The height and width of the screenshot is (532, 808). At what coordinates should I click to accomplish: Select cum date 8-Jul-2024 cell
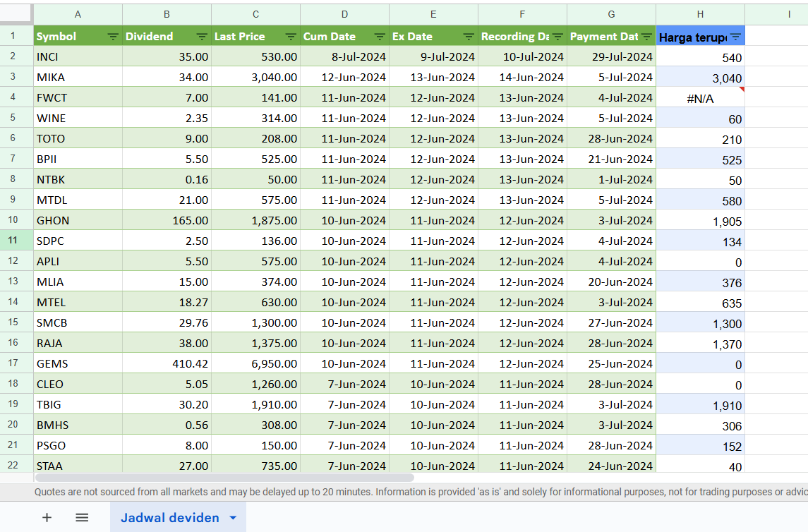345,56
